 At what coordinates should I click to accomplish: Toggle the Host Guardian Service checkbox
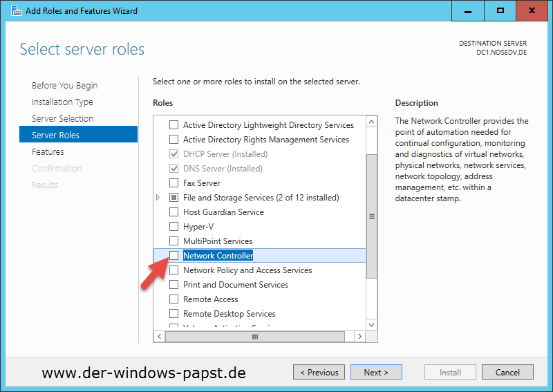[174, 212]
